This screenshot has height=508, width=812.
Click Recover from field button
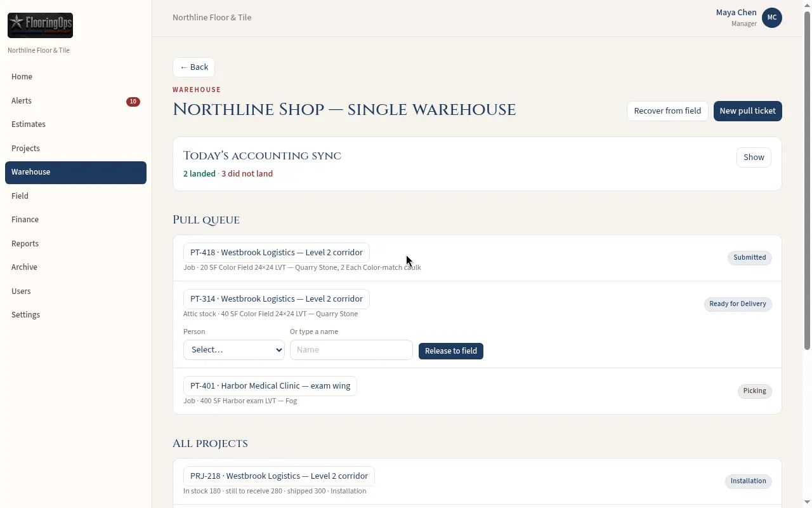(667, 111)
